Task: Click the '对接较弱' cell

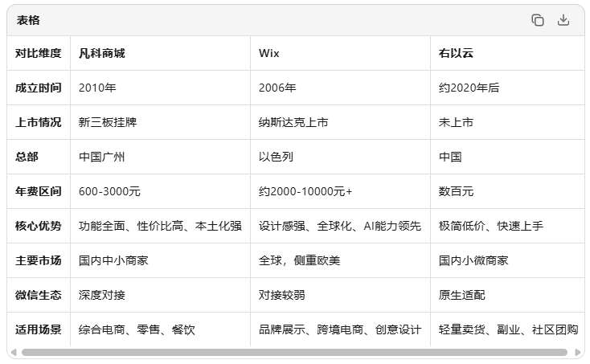Action: (x=340, y=295)
